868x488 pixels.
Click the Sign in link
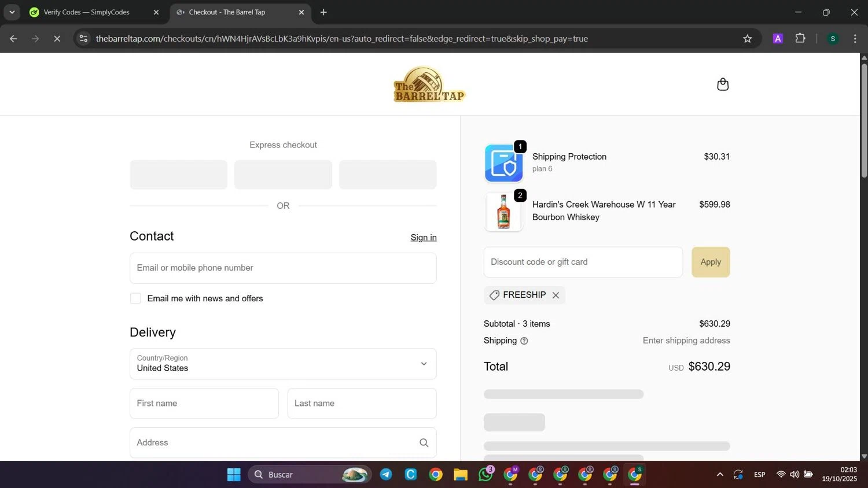click(424, 238)
